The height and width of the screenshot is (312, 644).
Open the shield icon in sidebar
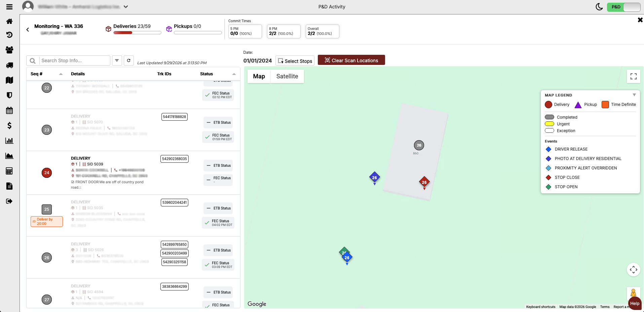(9, 95)
